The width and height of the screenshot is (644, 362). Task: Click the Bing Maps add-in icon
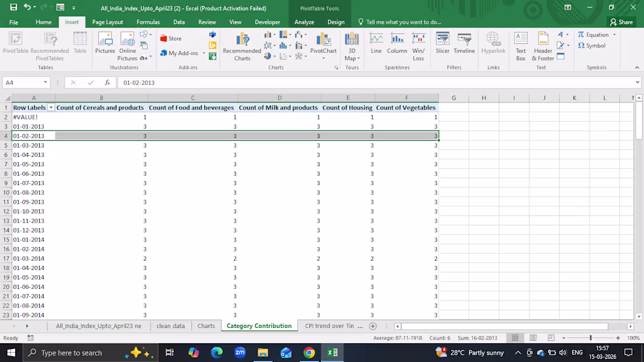click(213, 45)
